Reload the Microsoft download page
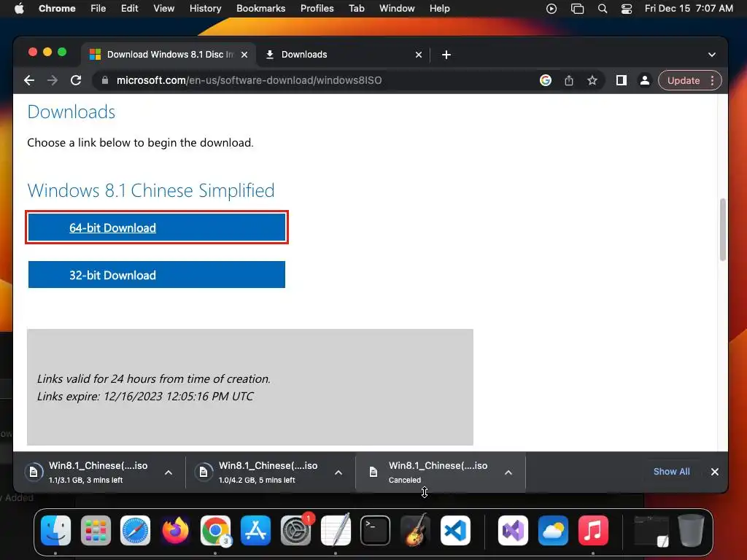This screenshot has height=560, width=747. pyautogui.click(x=76, y=80)
